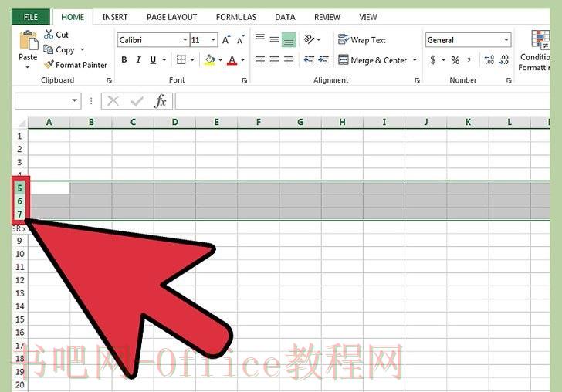Open the FILE tab
Screen dimensions: 562x392
[x=31, y=17]
